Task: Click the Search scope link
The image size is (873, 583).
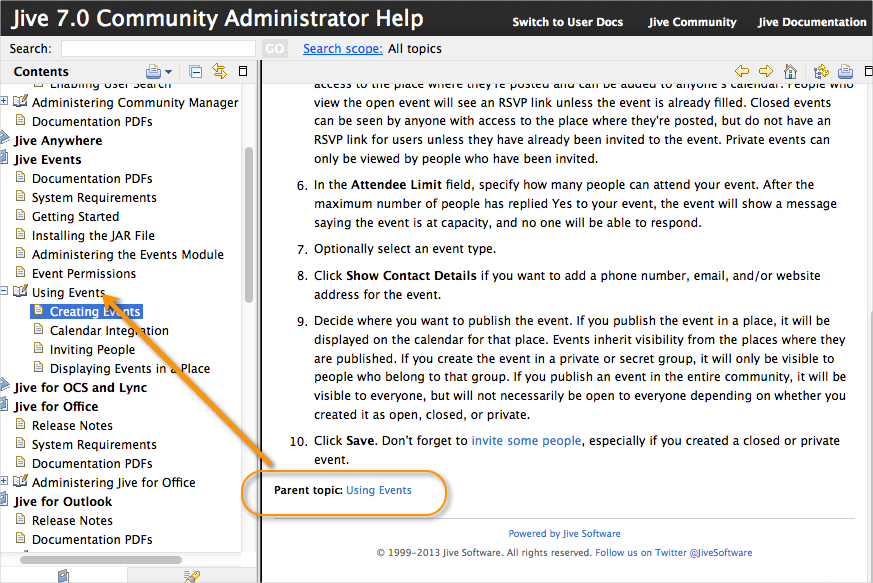Action: pos(342,49)
